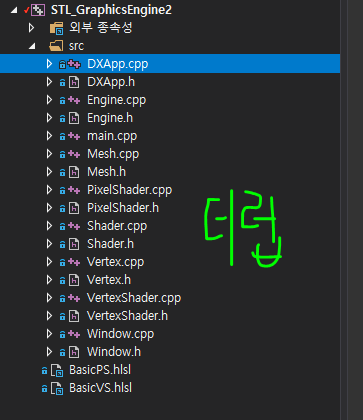Click the C++ file icon of Engine.cpp
The height and width of the screenshot is (420, 363).
click(74, 100)
